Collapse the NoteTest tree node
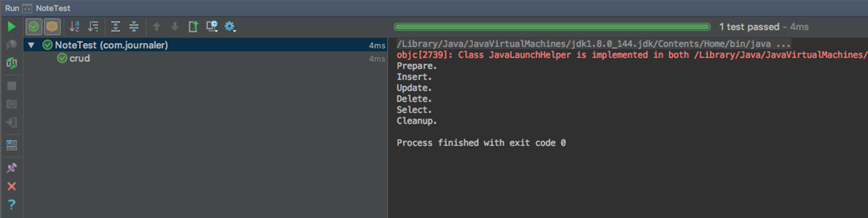Screen dimensions: 868x218 pos(31,45)
